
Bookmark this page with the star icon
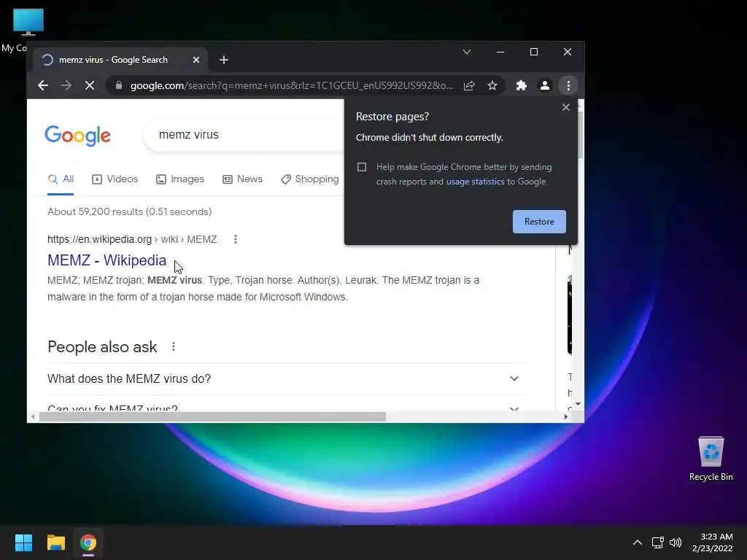tap(492, 86)
